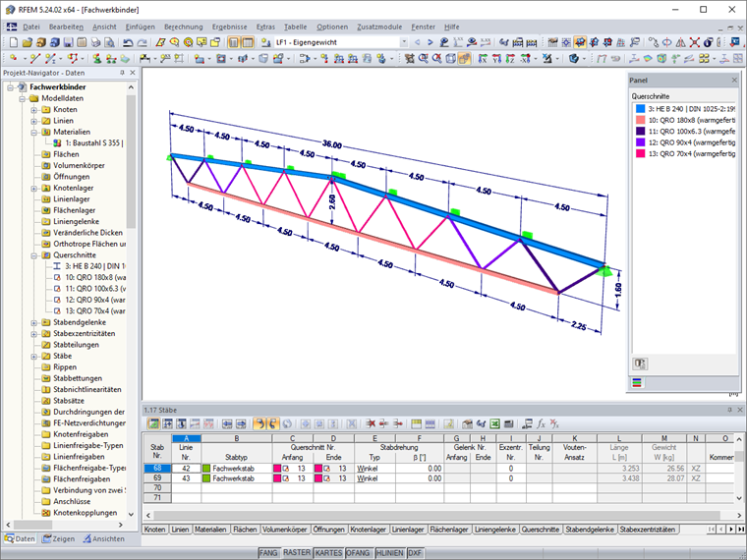The image size is (747, 560).
Task: Open a file via the folder icon
Action: (x=28, y=42)
